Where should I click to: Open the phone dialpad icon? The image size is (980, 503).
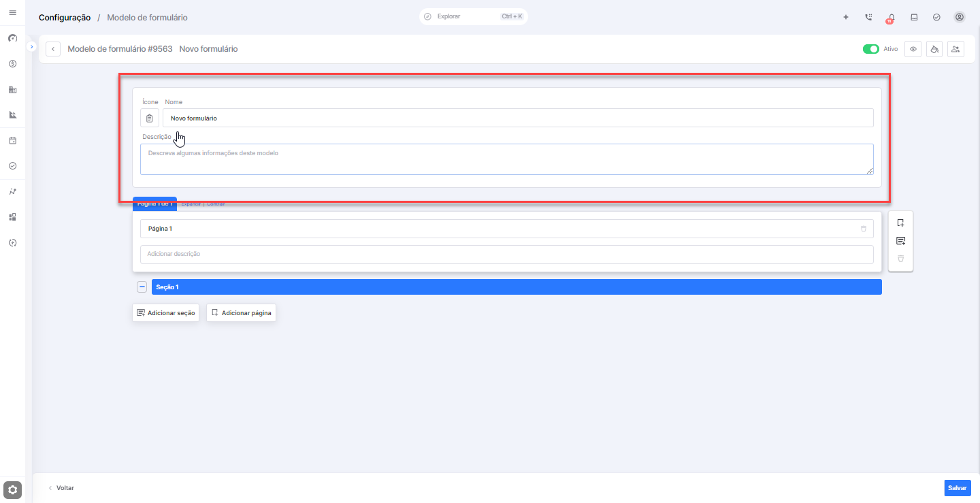pyautogui.click(x=868, y=17)
